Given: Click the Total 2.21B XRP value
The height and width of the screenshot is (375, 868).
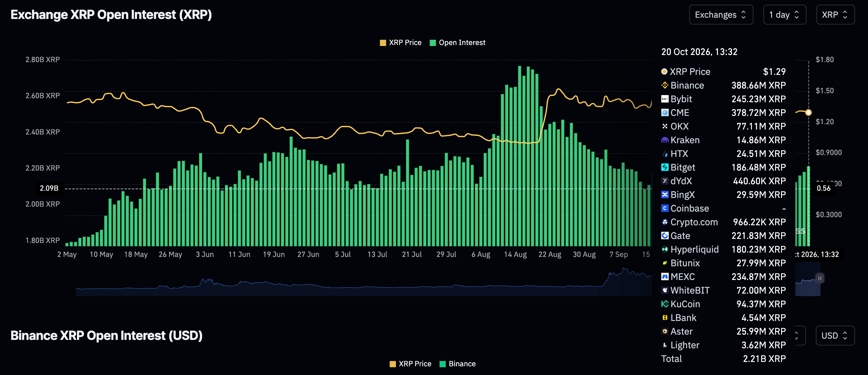Looking at the screenshot, I should (764, 359).
